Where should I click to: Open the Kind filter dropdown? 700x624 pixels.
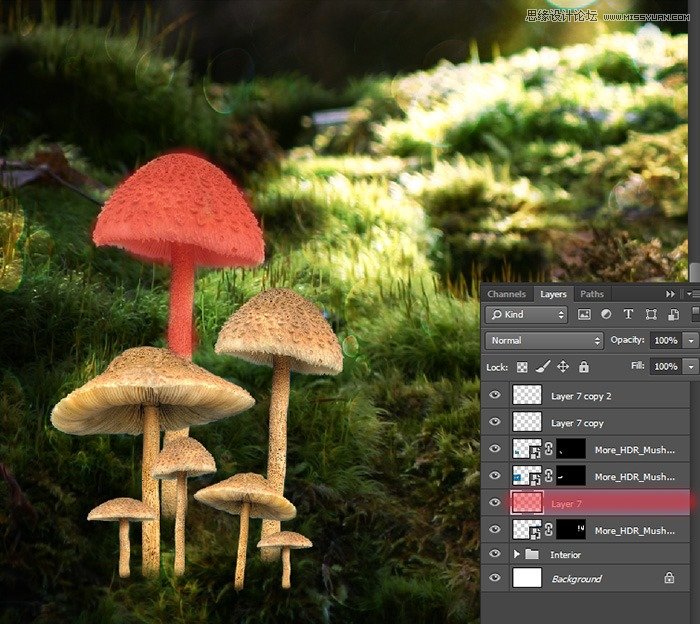[526, 315]
